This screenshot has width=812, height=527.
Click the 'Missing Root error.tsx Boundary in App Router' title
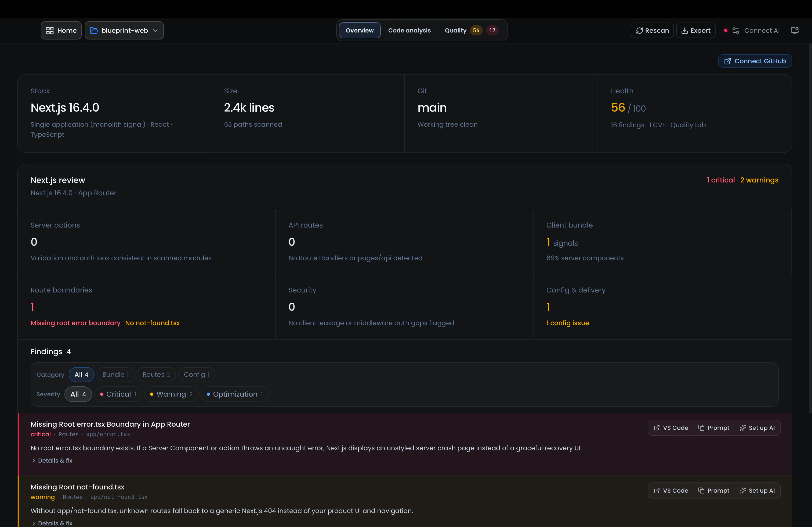pyautogui.click(x=110, y=424)
